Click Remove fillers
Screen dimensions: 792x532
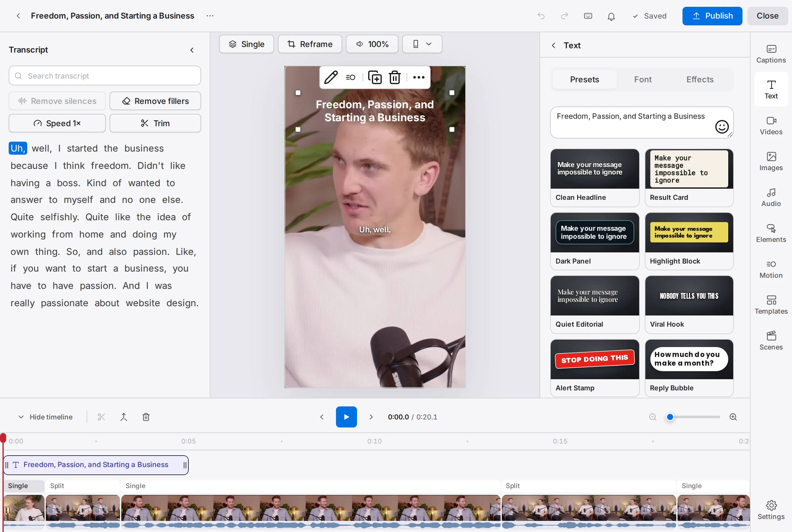click(155, 101)
